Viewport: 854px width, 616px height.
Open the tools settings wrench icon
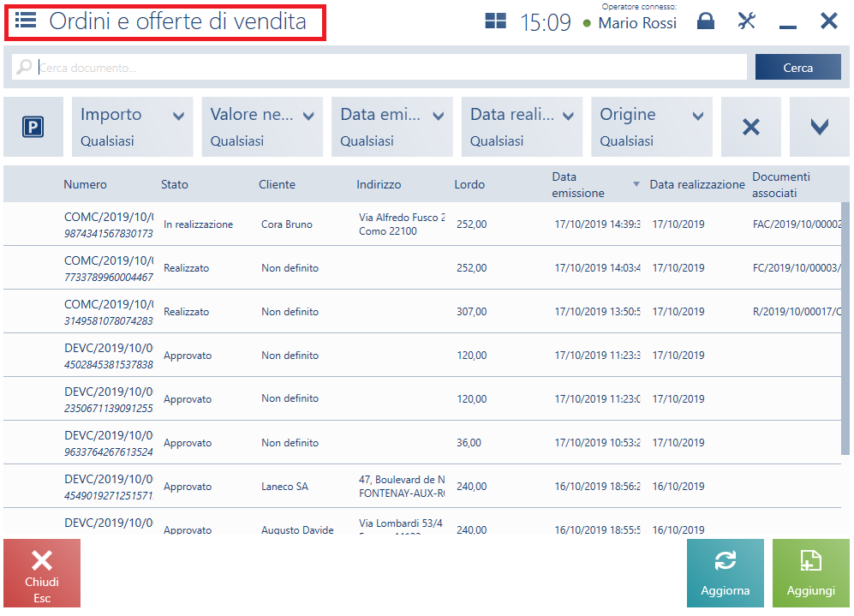[746, 21]
